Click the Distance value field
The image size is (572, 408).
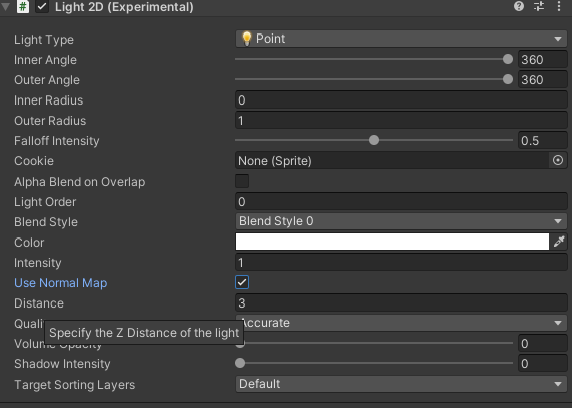pyautogui.click(x=401, y=303)
